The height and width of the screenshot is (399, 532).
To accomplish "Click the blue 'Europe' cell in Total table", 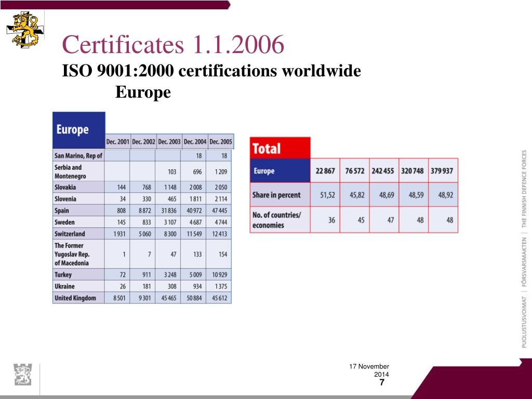I will [280, 170].
